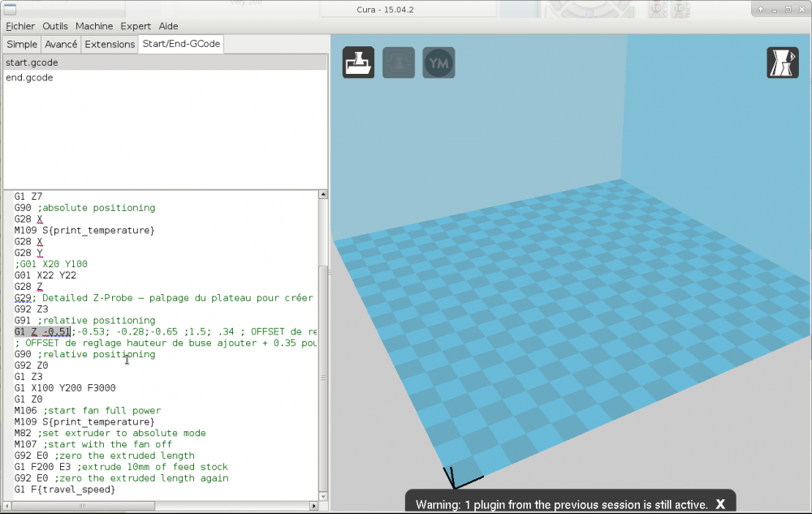
Task: Click the line 'G28 Z'
Action: (28, 287)
